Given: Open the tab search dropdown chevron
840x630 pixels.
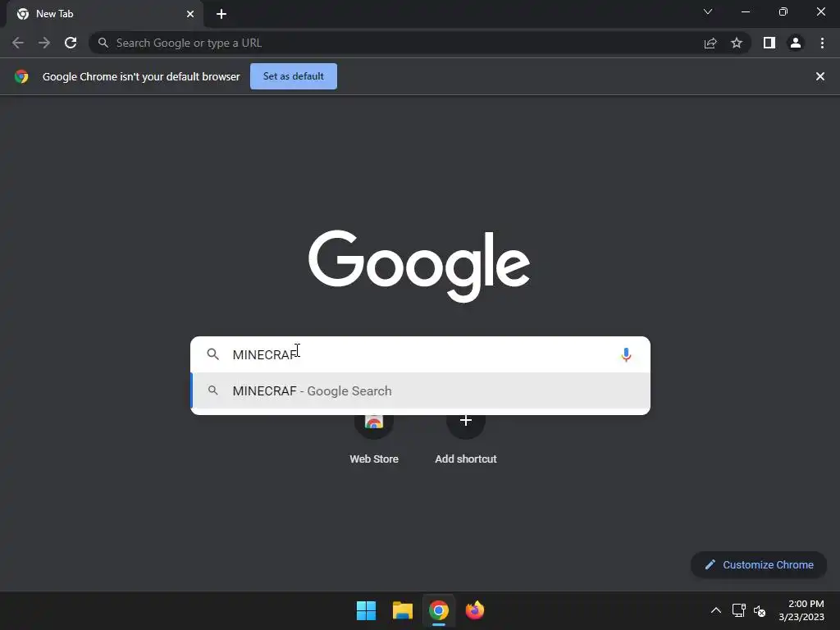Looking at the screenshot, I should click(x=708, y=11).
